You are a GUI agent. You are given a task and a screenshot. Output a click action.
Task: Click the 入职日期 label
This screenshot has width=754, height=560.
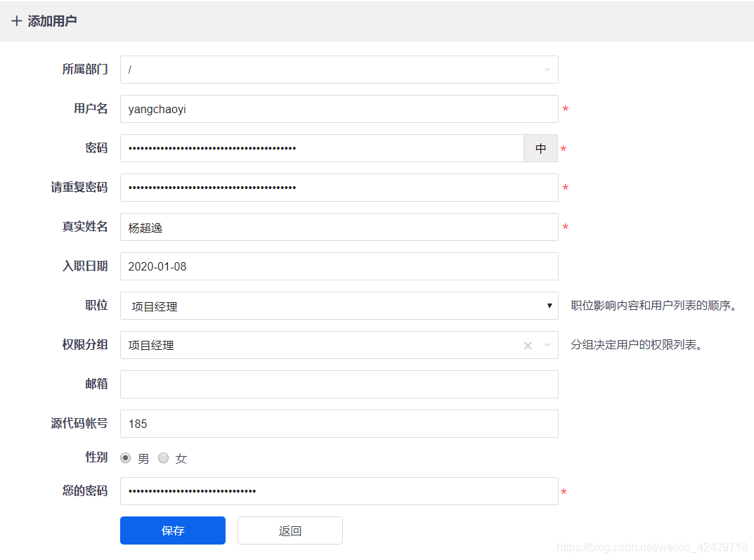pos(84,266)
